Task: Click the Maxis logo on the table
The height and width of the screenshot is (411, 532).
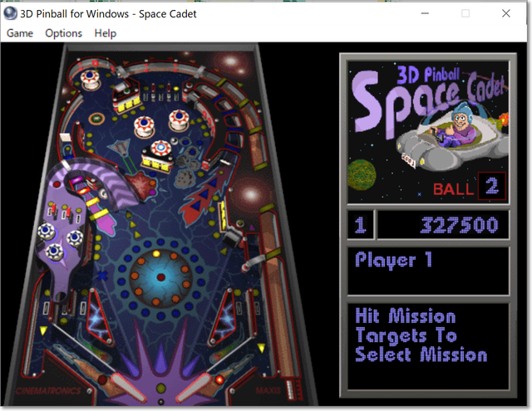Action: pyautogui.click(x=268, y=389)
